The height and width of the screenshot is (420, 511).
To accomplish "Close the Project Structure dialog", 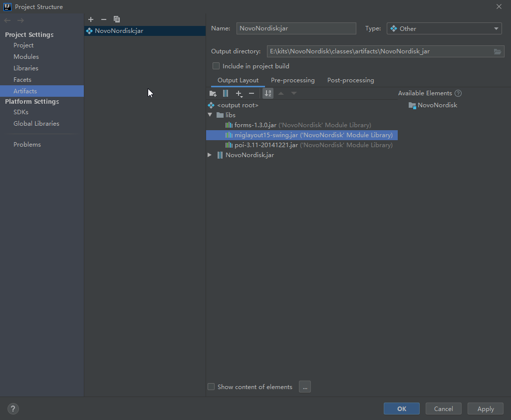I will (499, 6).
